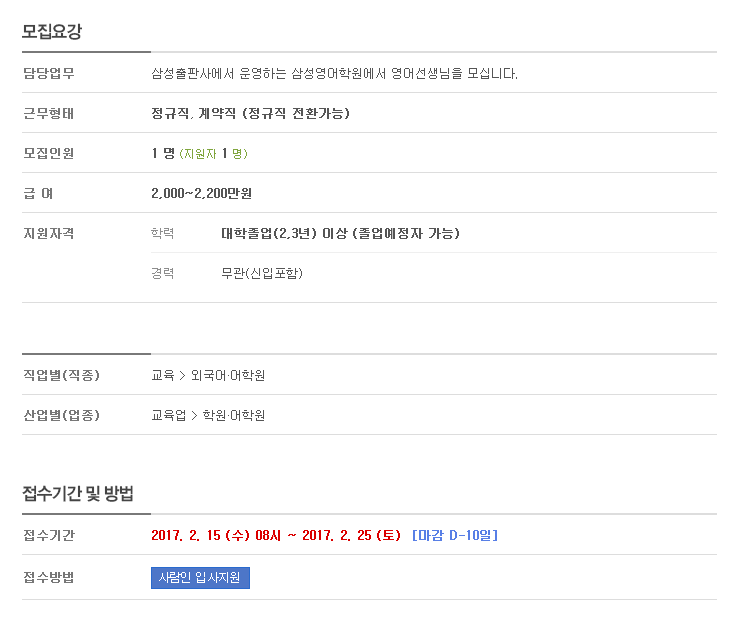Click the 사람인 입사지원 apply button

tap(200, 577)
